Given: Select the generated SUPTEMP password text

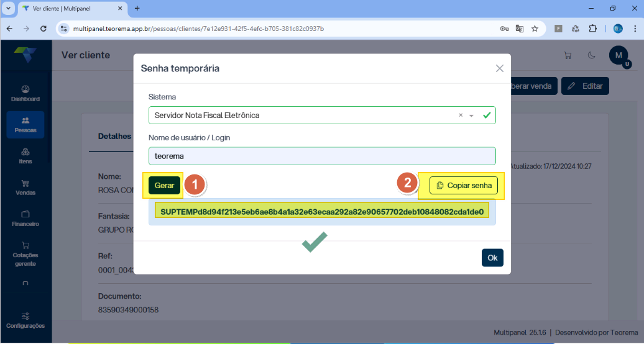Looking at the screenshot, I should (x=322, y=212).
